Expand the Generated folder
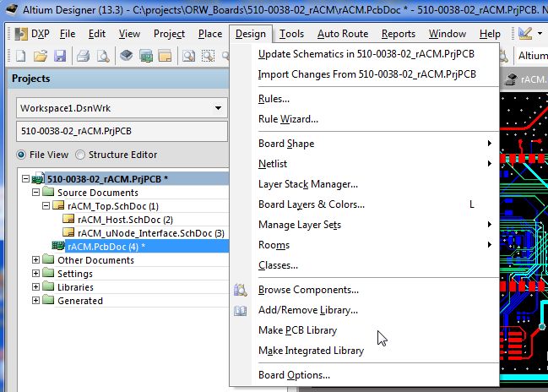 35,301
